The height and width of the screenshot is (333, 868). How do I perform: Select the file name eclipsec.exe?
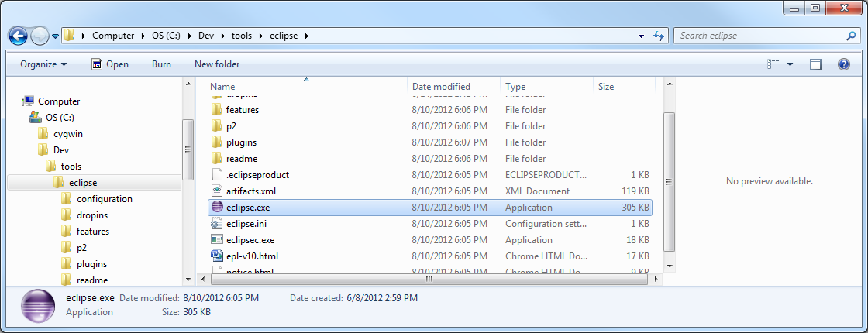click(x=250, y=240)
